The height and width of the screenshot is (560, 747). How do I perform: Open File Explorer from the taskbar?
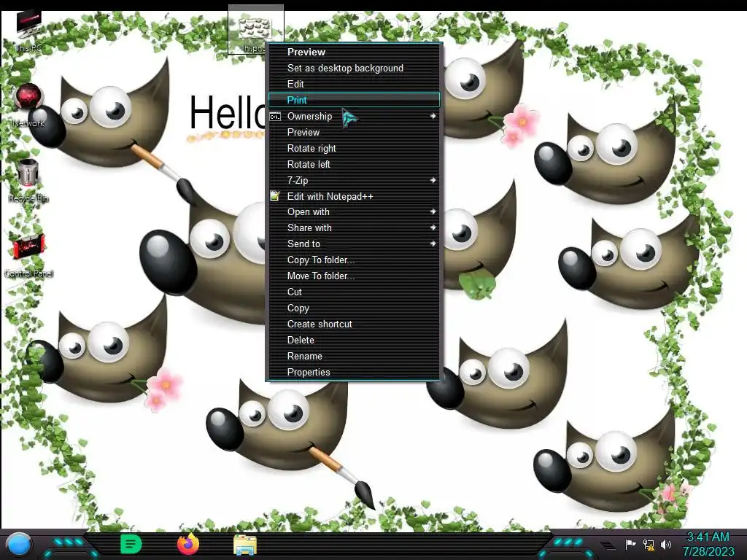tap(245, 545)
